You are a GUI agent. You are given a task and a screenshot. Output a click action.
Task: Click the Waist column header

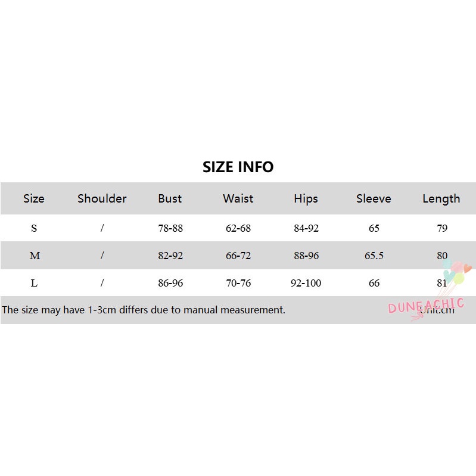[238, 198]
